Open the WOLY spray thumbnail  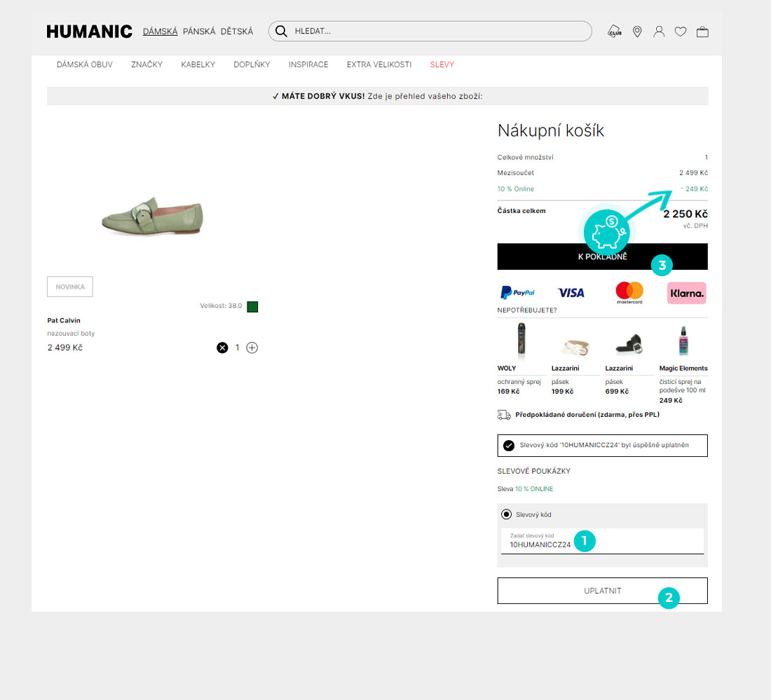click(x=521, y=340)
